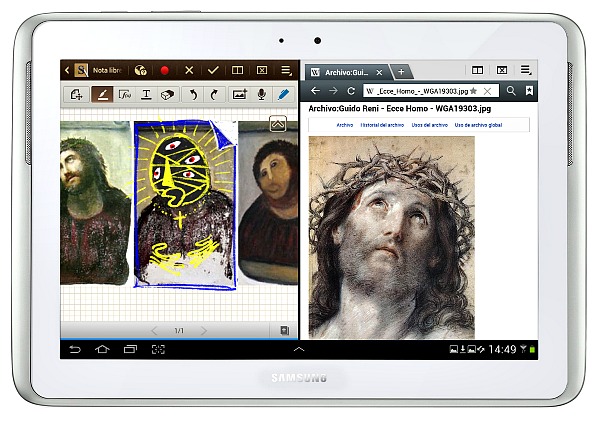Image resolution: width=600 pixels, height=431 pixels.
Task: Choose the text input tool
Action: [146, 94]
